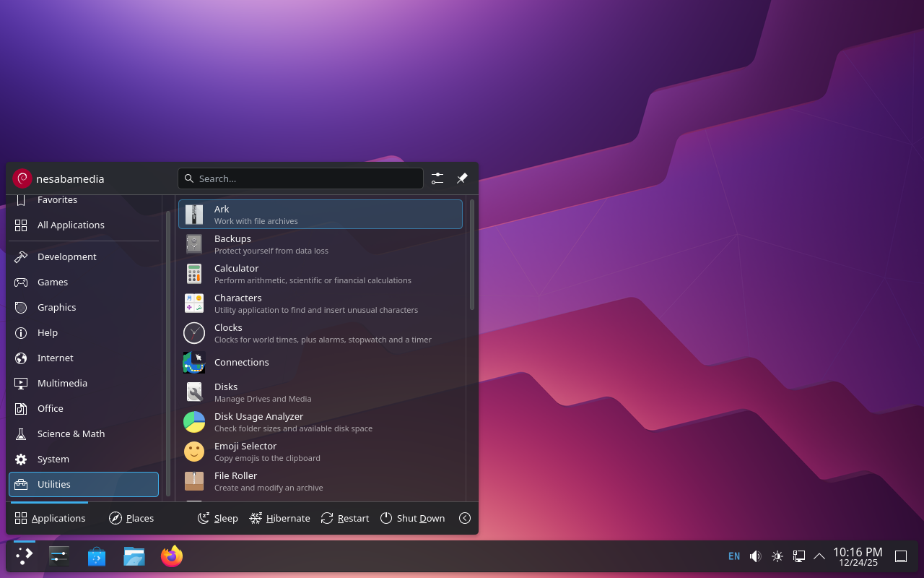Image resolution: width=924 pixels, height=578 pixels.
Task: Launch Disk Usage Analyzer
Action: pos(320,422)
